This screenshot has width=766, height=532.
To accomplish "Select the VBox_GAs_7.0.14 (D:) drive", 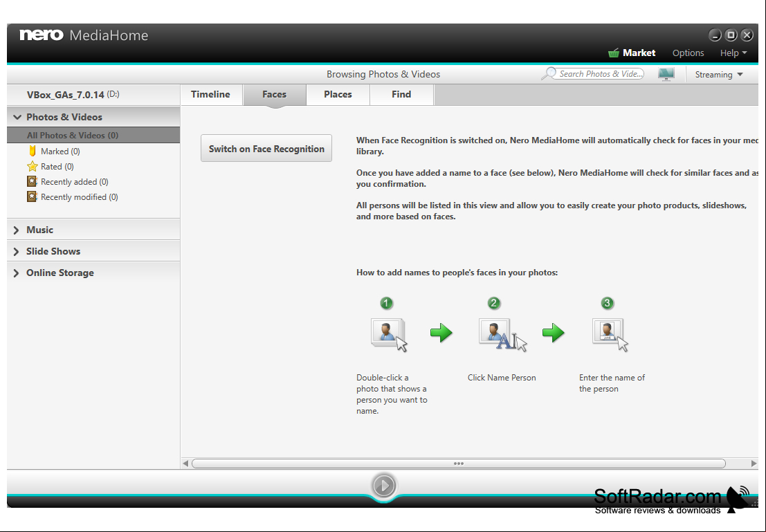I will click(x=73, y=94).
